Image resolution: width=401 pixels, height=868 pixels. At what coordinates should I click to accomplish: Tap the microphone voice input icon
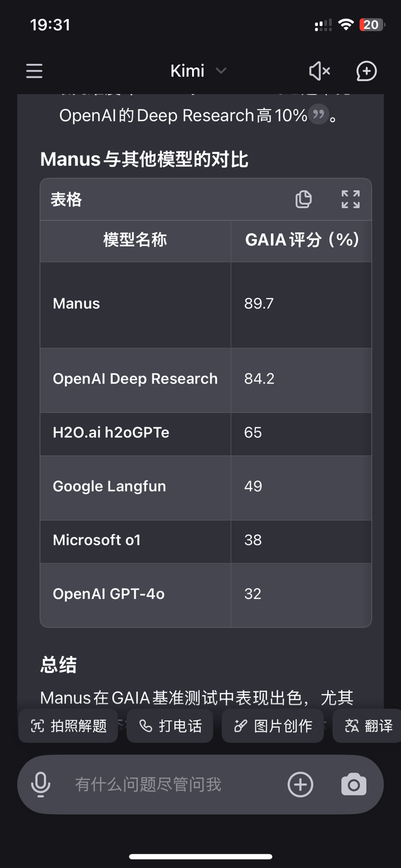(x=41, y=784)
